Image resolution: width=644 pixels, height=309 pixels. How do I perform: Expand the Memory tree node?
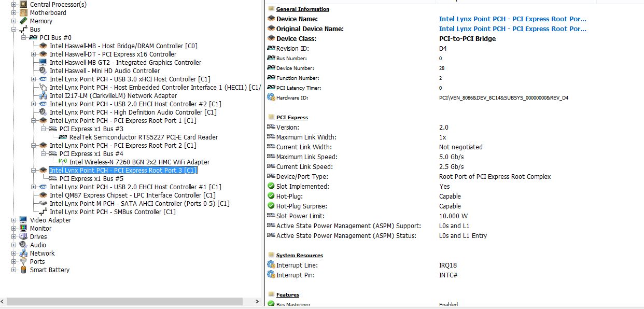click(13, 21)
